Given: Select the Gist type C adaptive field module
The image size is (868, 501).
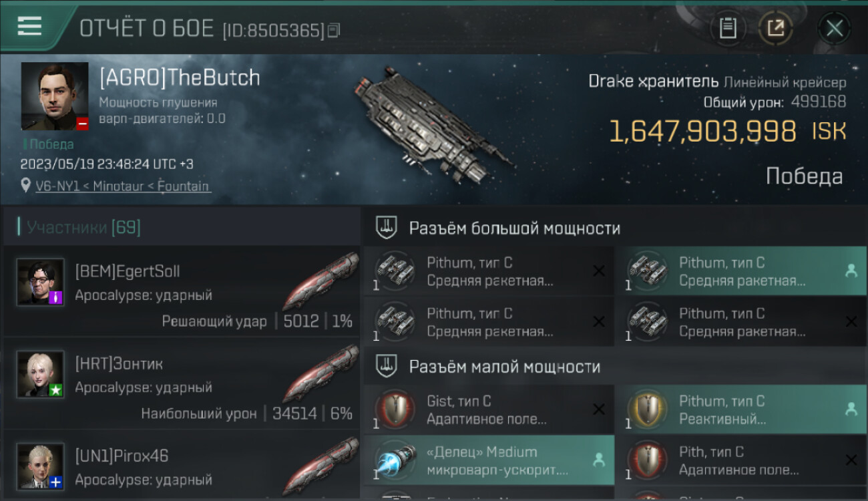Looking at the screenshot, I should (489, 409).
